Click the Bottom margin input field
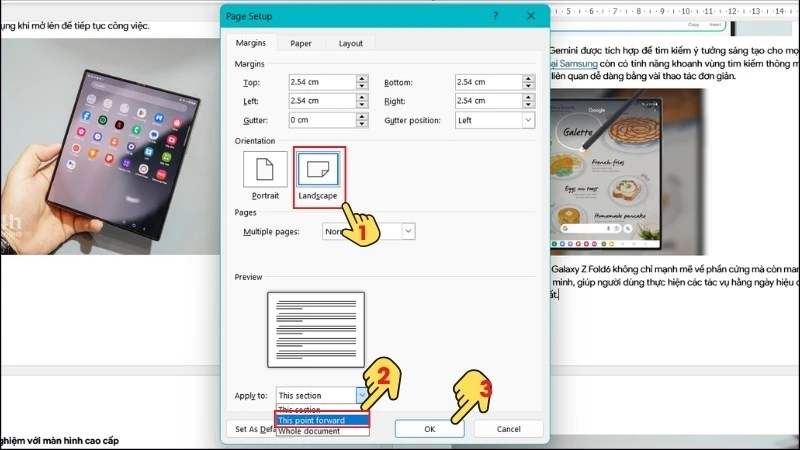This screenshot has width=800, height=450. [x=488, y=82]
